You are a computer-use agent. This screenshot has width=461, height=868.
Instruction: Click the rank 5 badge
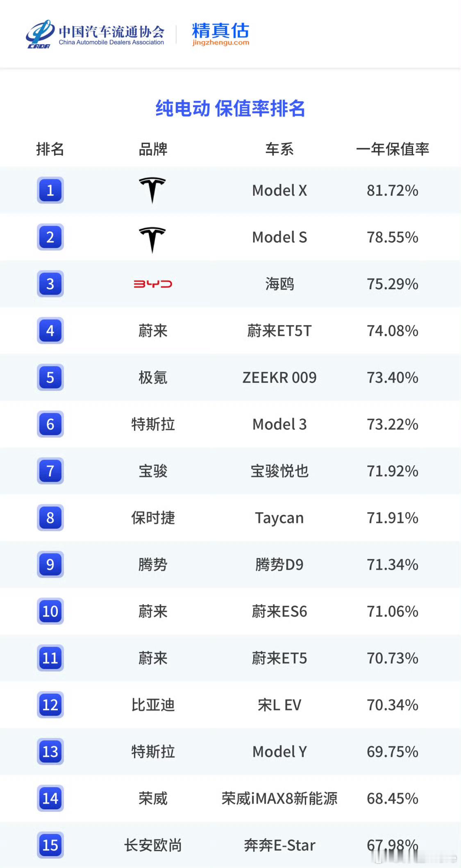pos(50,377)
